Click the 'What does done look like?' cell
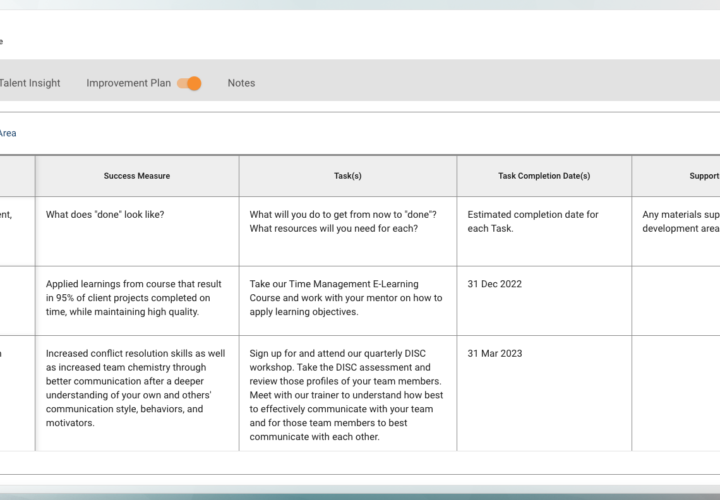The image size is (720, 500). 137,231
